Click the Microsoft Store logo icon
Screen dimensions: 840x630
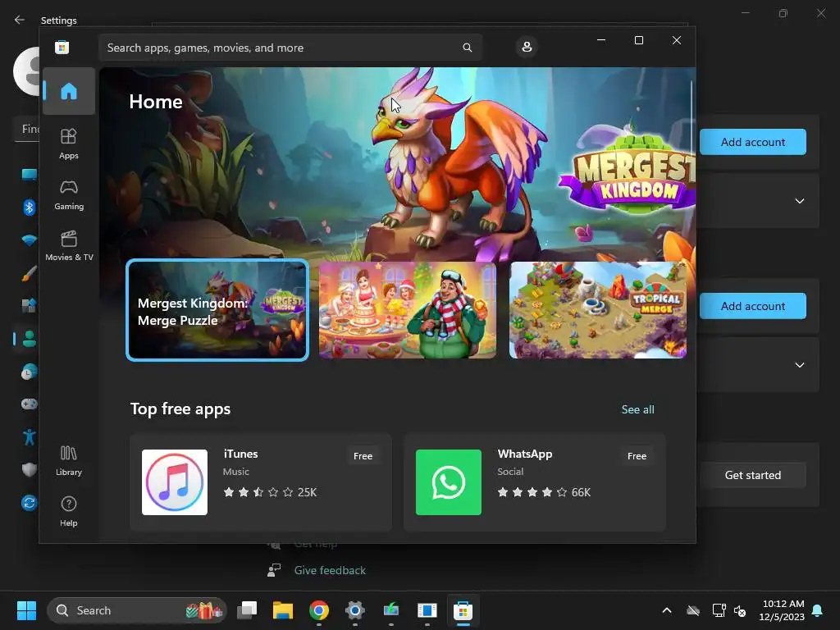tap(62, 47)
